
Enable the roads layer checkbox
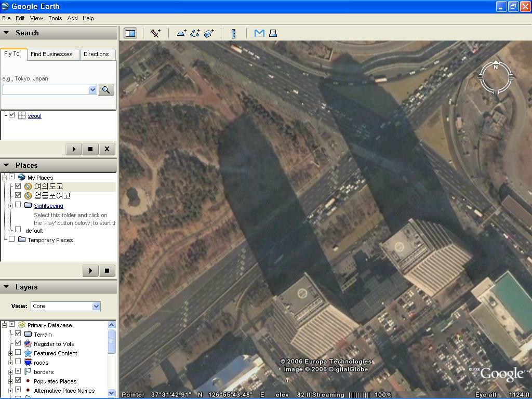click(18, 362)
